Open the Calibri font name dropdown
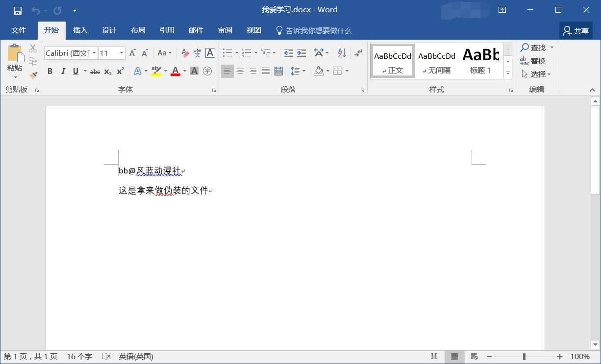Viewport: 601px width, 364px height. [94, 53]
